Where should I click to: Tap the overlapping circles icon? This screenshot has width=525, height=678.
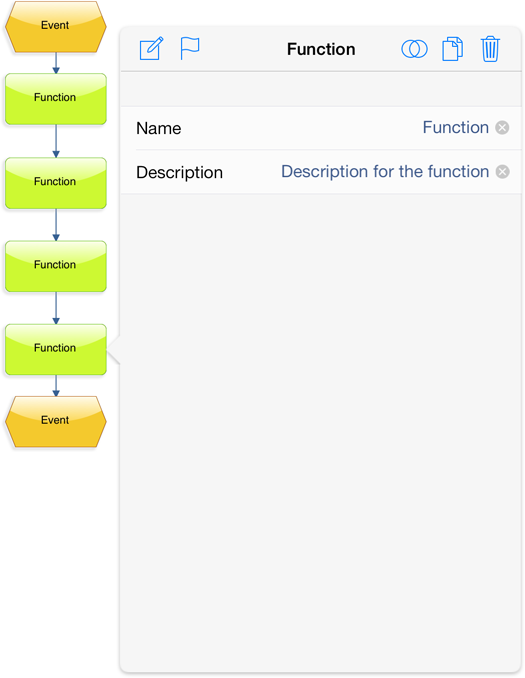point(414,49)
